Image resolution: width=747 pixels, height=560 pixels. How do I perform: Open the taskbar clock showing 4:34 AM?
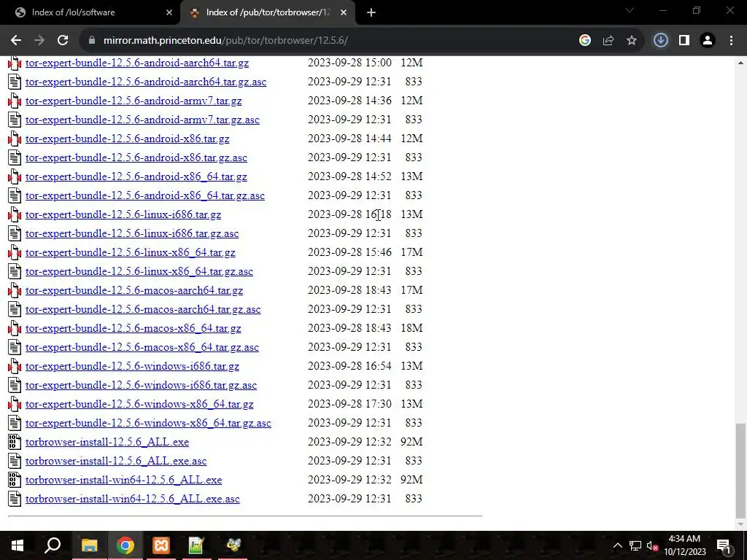tap(685, 545)
